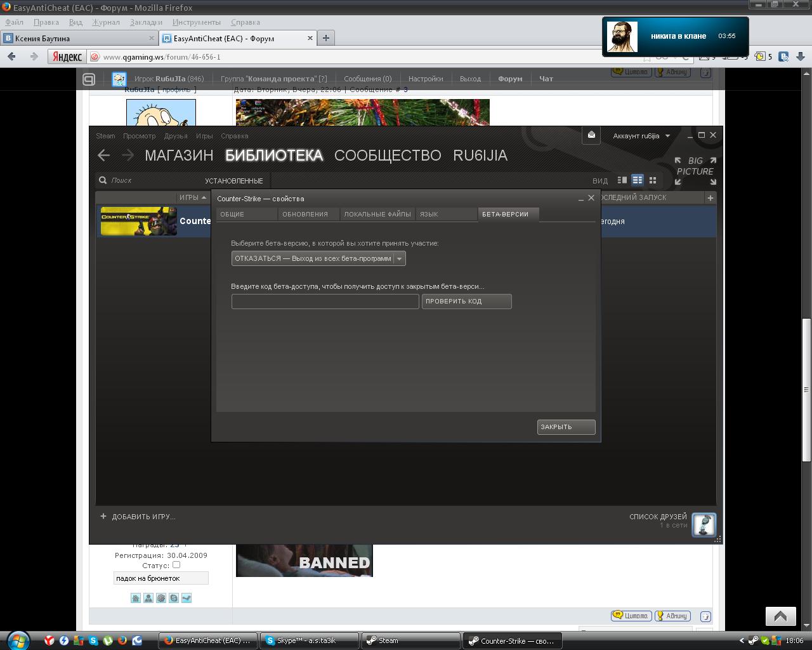Screen dimensions: 812x650
Task: Minimize the Counter-Strike properties dialog
Action: click(580, 199)
